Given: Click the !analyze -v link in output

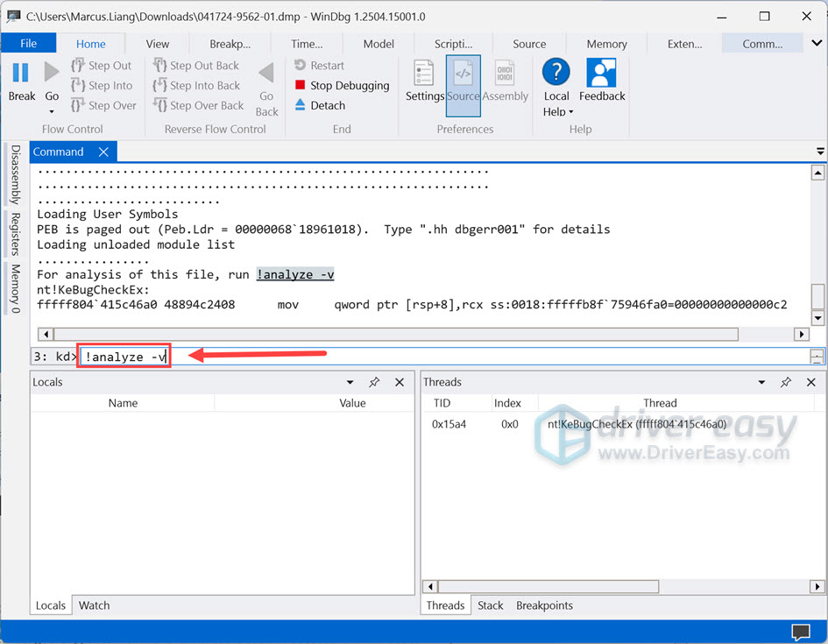Looking at the screenshot, I should click(295, 274).
